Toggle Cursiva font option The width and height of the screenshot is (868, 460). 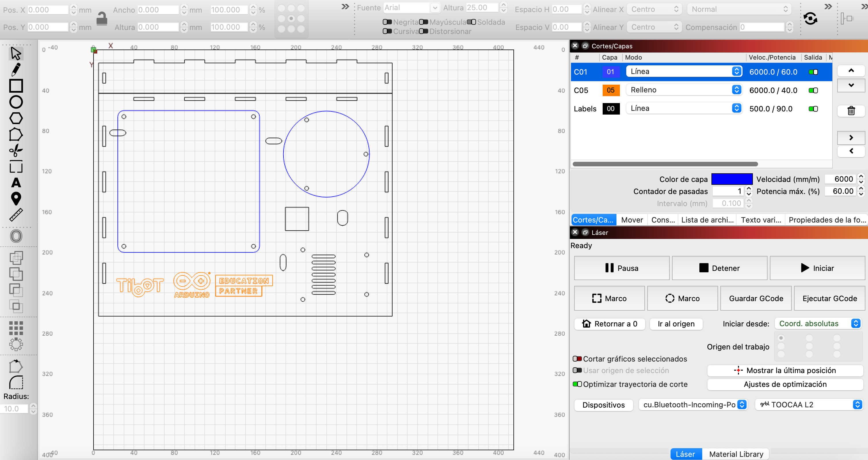coord(387,31)
